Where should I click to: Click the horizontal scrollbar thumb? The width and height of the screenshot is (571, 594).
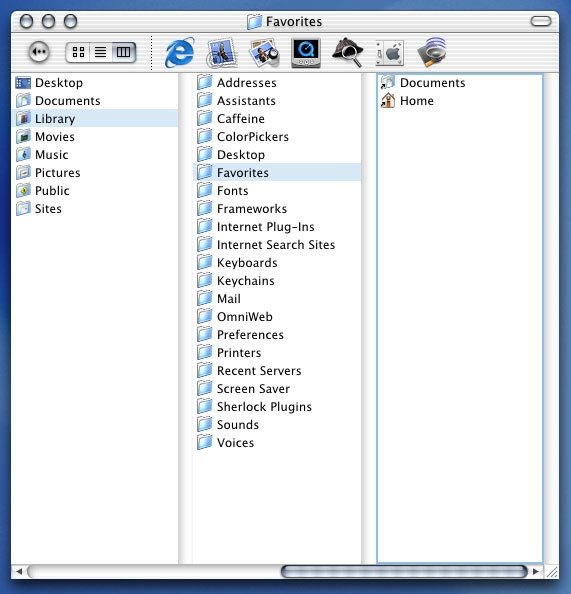404,571
